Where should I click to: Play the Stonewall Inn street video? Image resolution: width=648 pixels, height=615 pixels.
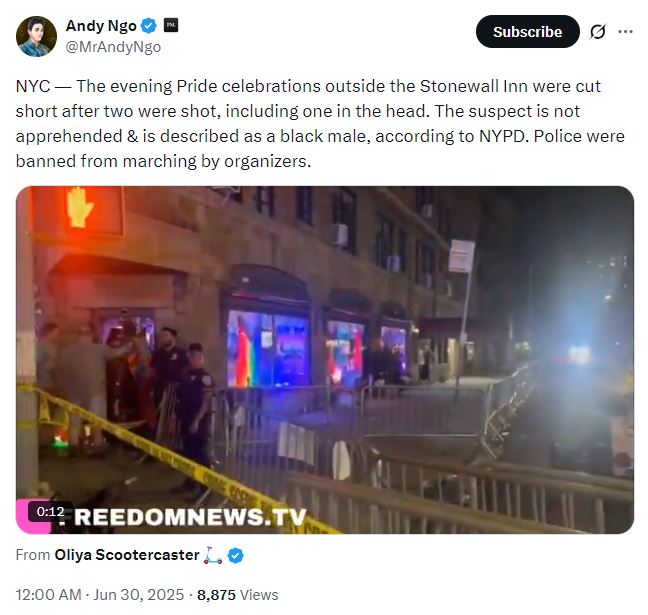(x=325, y=360)
